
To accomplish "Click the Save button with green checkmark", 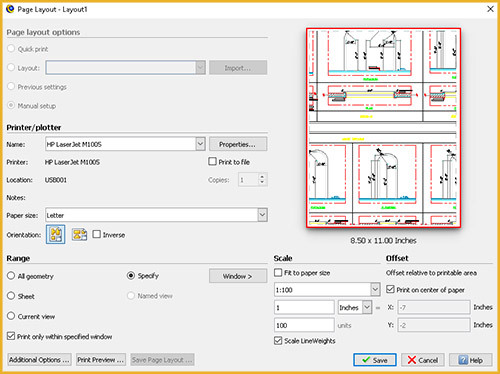I will click(375, 360).
